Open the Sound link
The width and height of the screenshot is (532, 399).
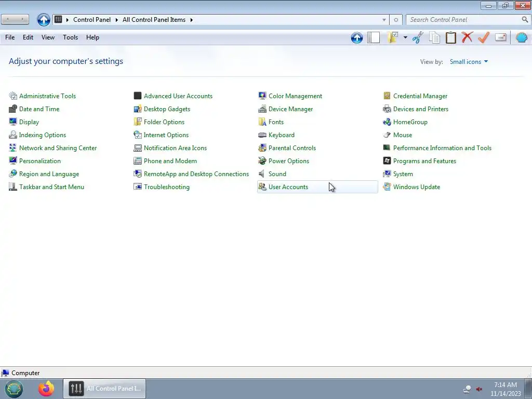[x=277, y=174]
